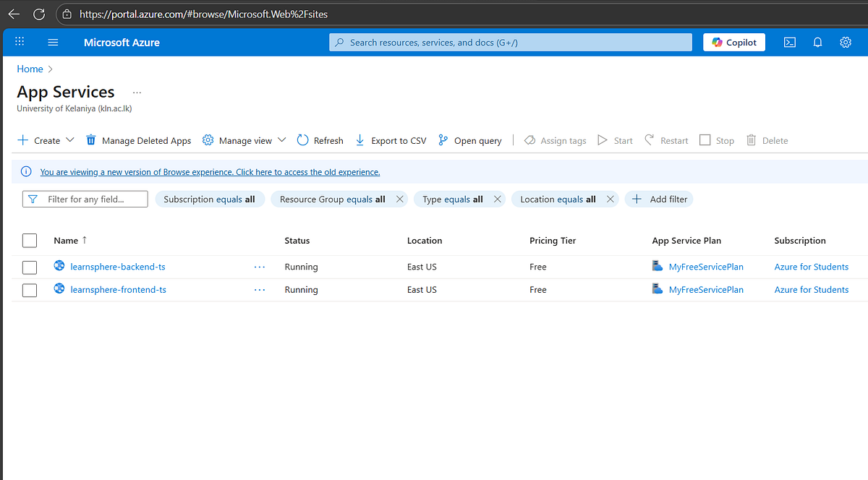Open Copilot in Azure portal
868x480 pixels.
pos(733,42)
